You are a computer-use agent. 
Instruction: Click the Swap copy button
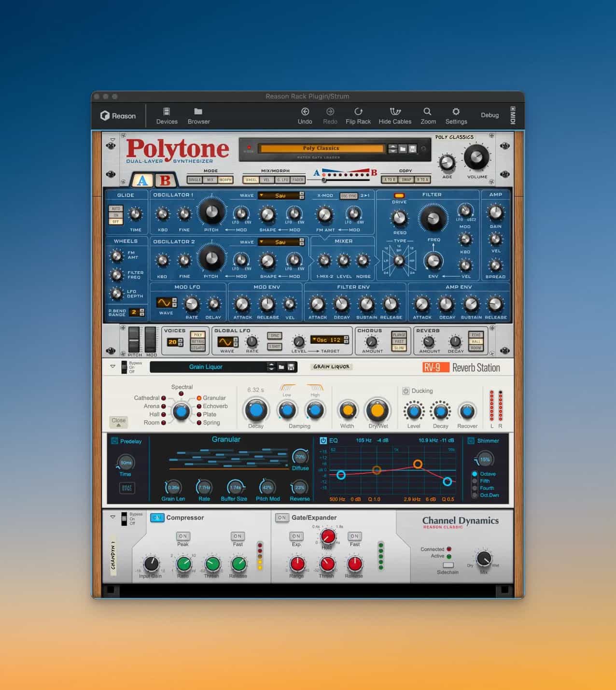pyautogui.click(x=406, y=180)
